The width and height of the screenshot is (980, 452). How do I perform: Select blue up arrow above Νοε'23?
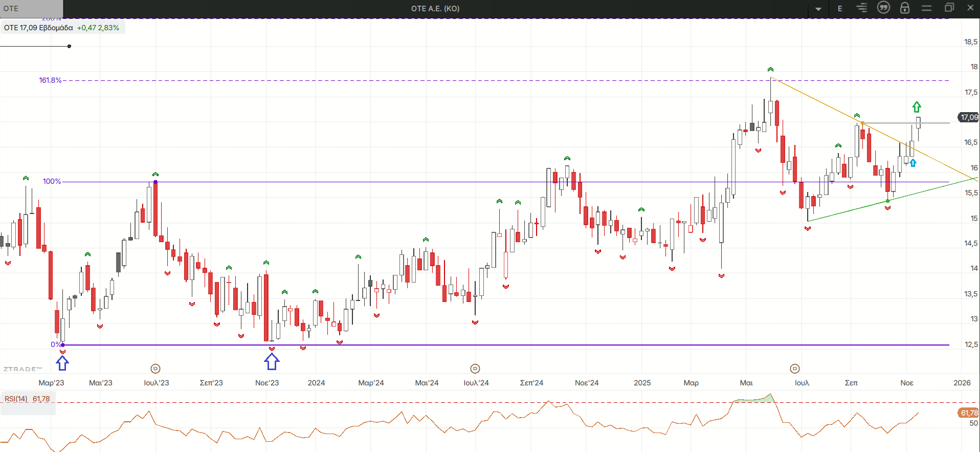pos(272,361)
